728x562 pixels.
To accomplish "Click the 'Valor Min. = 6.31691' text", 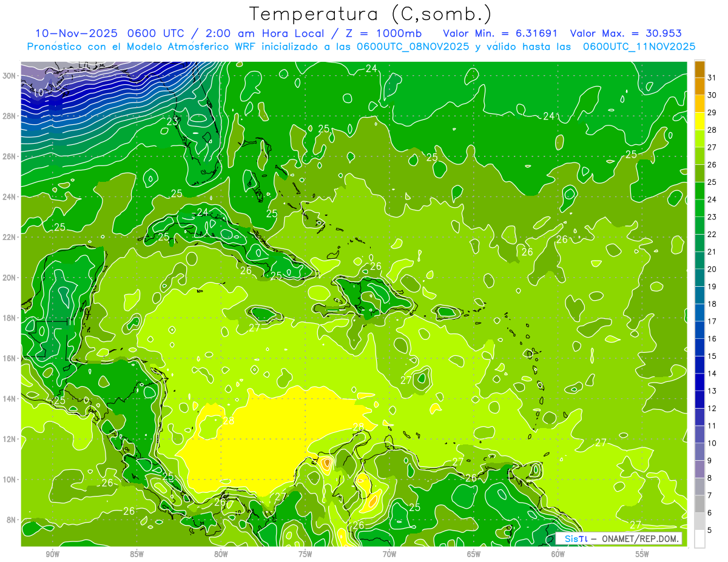I will [500, 33].
